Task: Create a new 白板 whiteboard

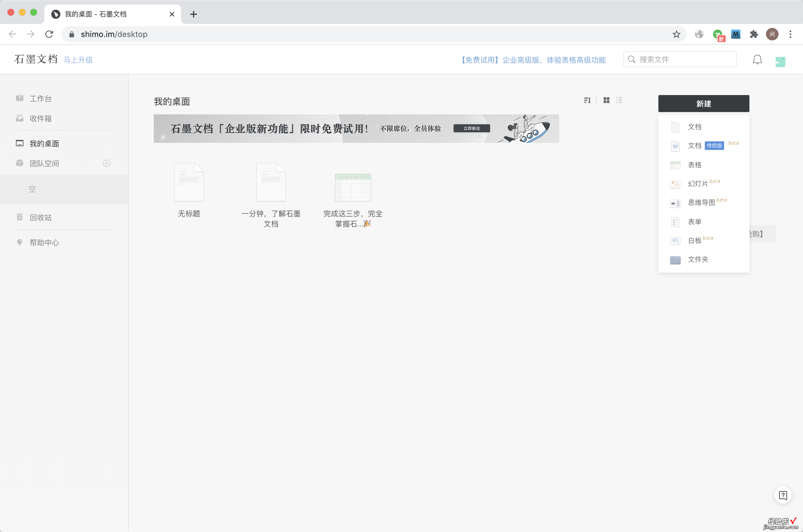Action: tap(704, 241)
